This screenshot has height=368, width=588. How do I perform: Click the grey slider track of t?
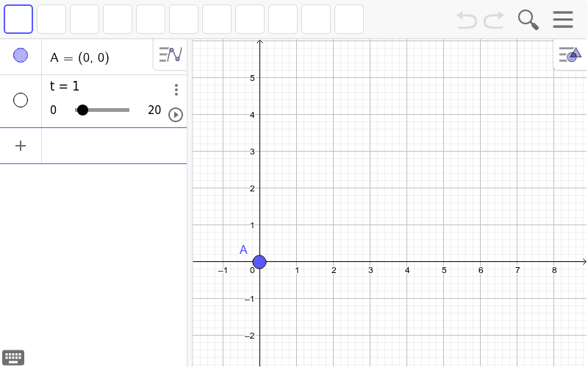click(102, 110)
